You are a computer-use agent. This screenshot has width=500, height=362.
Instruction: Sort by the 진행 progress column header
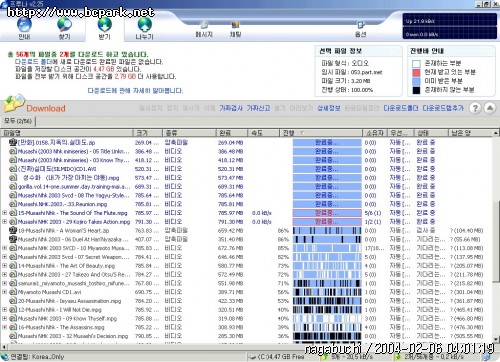(x=320, y=133)
